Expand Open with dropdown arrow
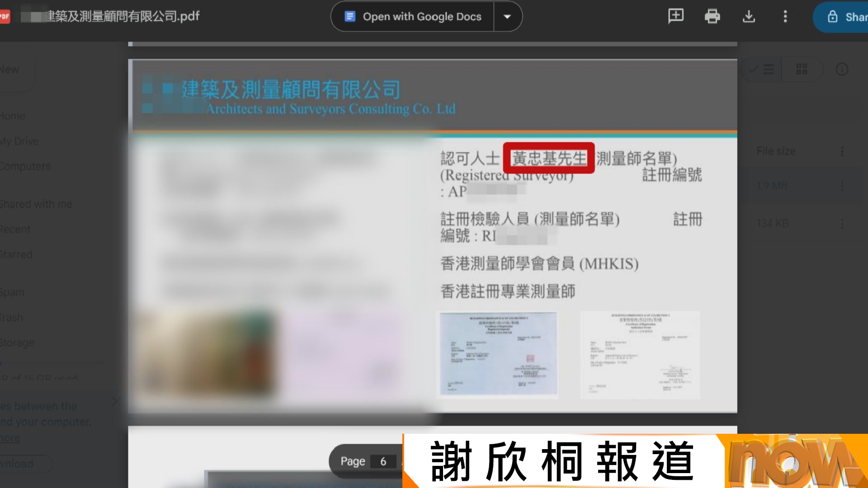868x488 pixels. (x=507, y=17)
